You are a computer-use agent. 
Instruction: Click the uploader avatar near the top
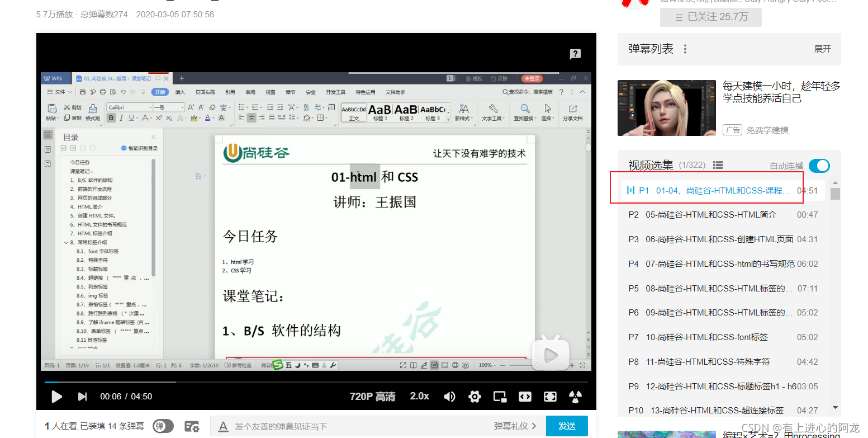coord(635,4)
